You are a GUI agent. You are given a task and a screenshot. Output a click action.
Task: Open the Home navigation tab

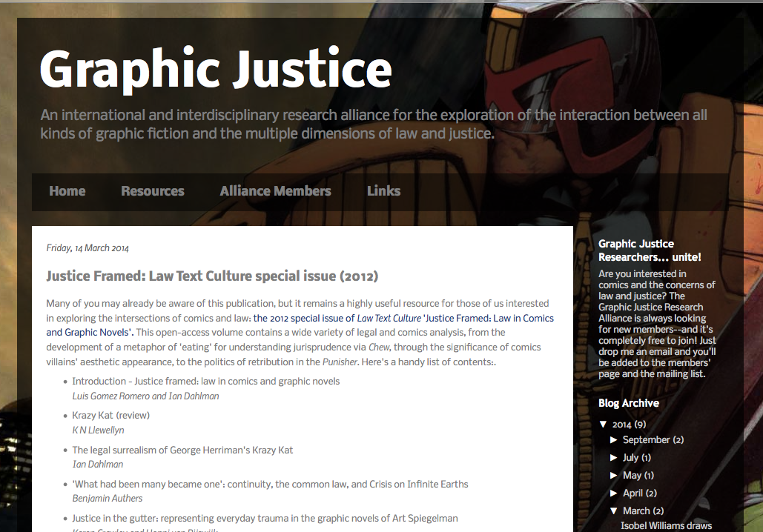tap(67, 191)
